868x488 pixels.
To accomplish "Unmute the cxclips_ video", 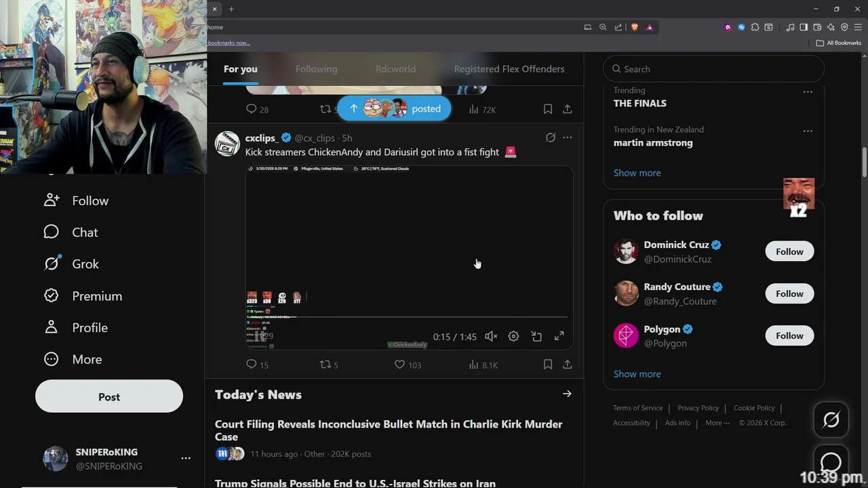I will click(x=491, y=336).
